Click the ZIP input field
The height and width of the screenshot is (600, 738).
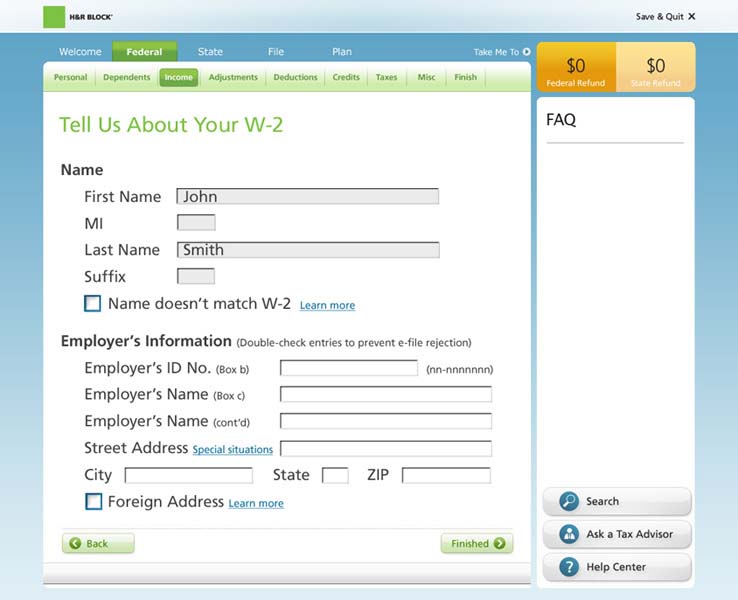[x=446, y=475]
